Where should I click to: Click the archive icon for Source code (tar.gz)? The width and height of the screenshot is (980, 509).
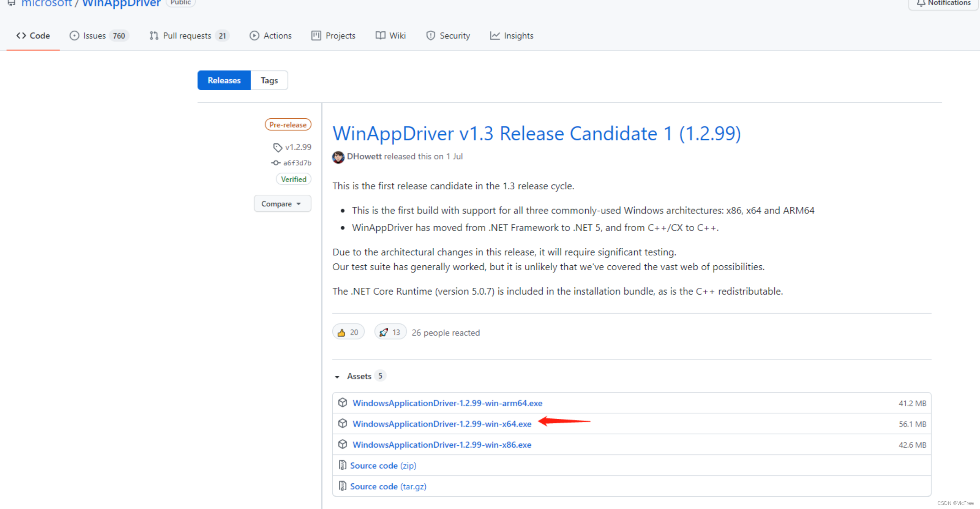tap(342, 486)
